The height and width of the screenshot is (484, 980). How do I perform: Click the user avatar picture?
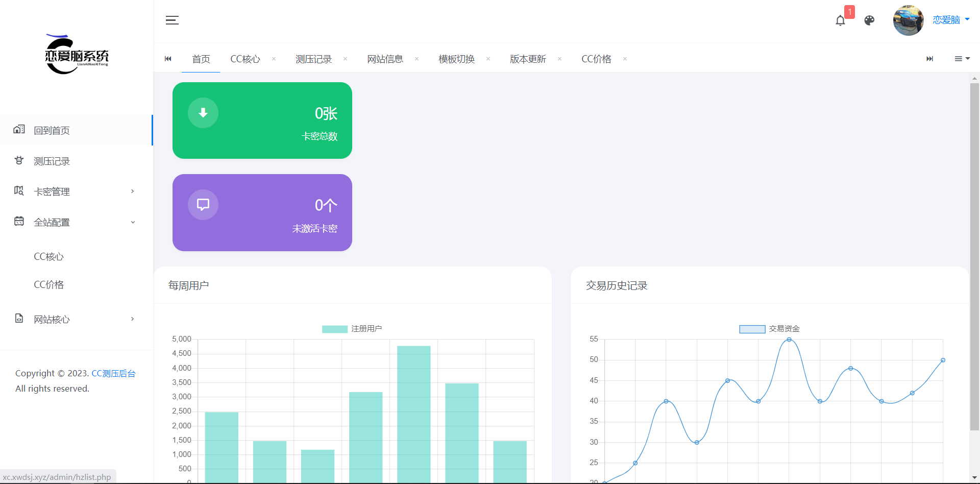tap(908, 20)
